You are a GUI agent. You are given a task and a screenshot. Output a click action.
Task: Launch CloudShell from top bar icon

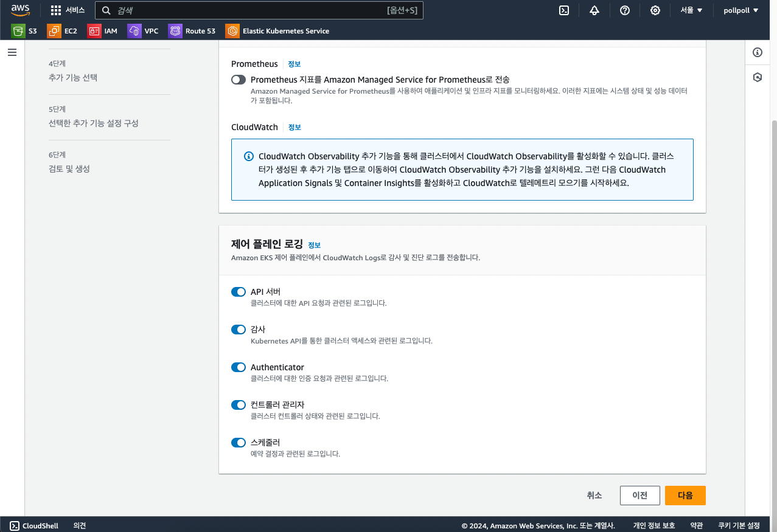pos(564,10)
